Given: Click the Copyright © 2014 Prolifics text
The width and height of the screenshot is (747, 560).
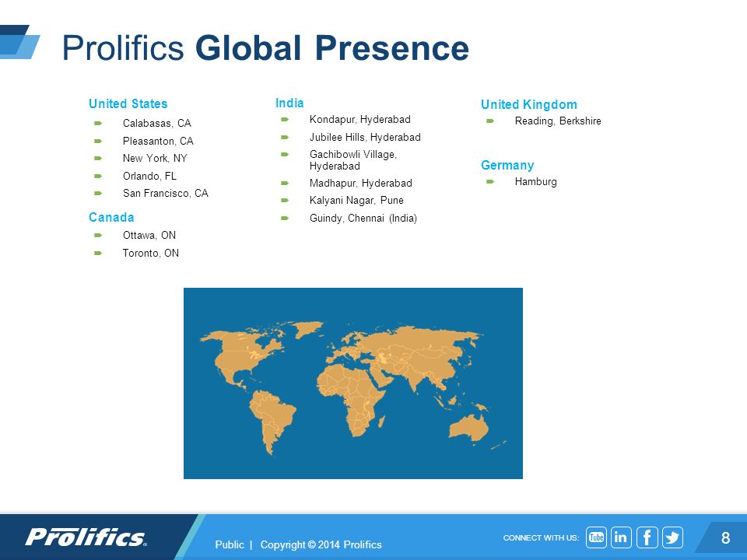Looking at the screenshot, I should (x=321, y=544).
